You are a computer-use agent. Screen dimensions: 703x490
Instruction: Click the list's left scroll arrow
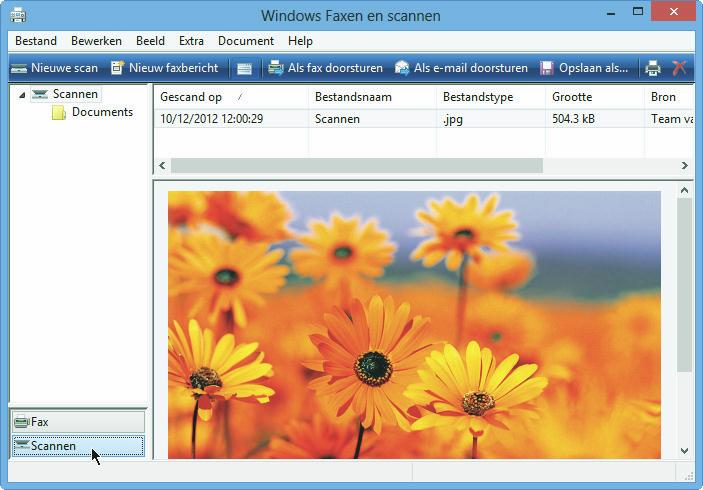coord(162,165)
